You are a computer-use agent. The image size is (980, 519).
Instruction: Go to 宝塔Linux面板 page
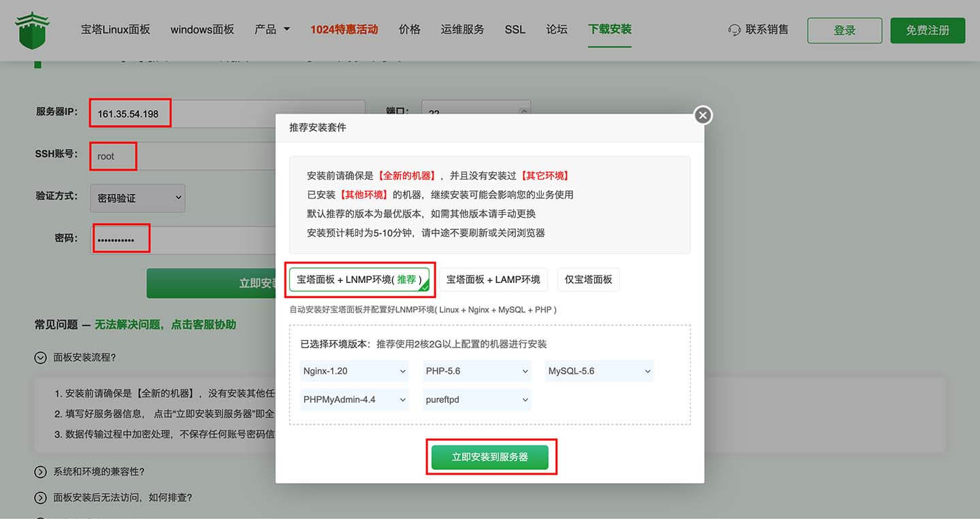(116, 29)
